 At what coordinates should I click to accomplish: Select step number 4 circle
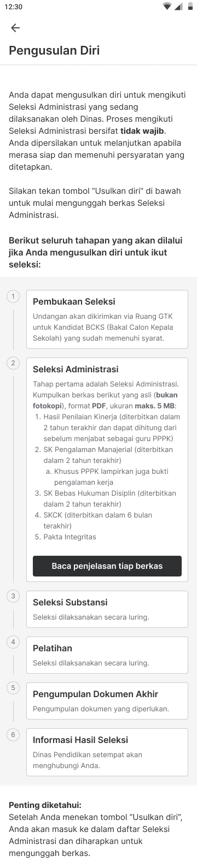click(x=13, y=642)
